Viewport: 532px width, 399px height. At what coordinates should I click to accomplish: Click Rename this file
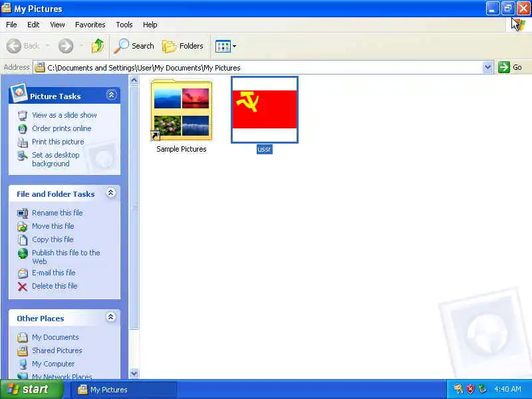[x=57, y=213]
